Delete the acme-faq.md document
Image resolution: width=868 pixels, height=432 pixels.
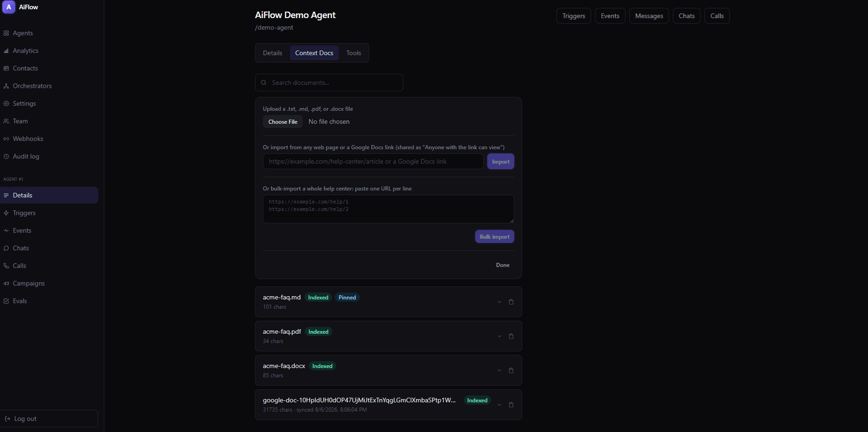[x=511, y=302]
